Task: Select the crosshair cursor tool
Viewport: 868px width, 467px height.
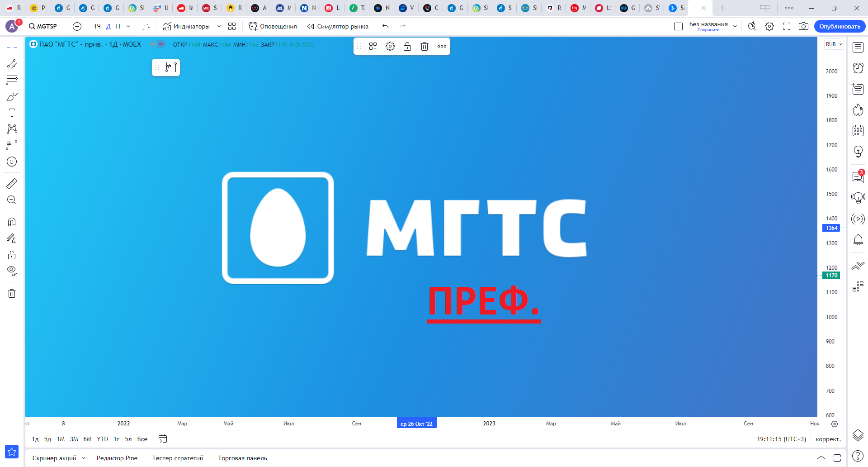Action: click(x=12, y=48)
